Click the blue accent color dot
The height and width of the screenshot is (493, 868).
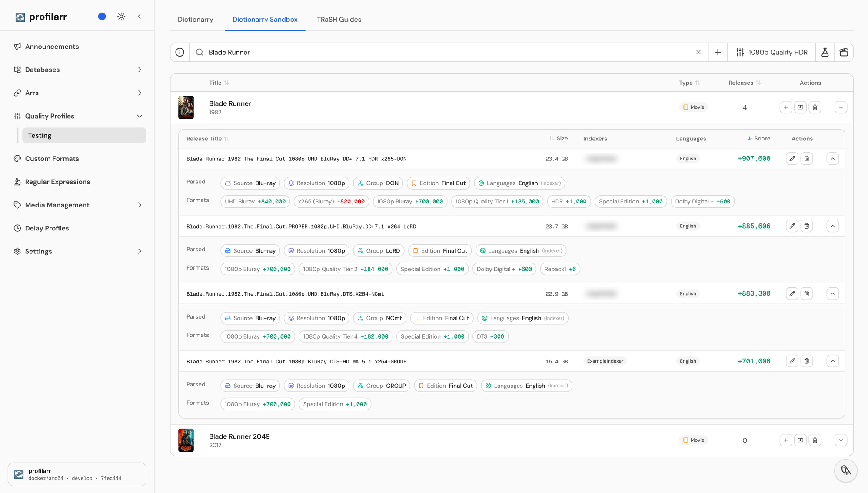click(102, 17)
